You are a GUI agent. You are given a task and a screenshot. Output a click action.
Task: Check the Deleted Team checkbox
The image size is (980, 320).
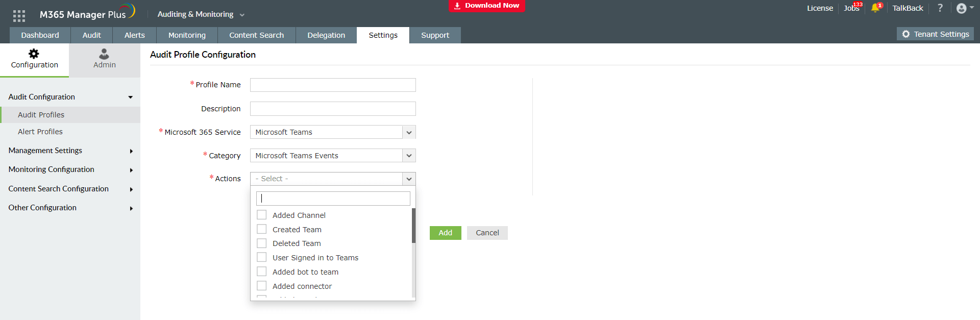click(262, 243)
